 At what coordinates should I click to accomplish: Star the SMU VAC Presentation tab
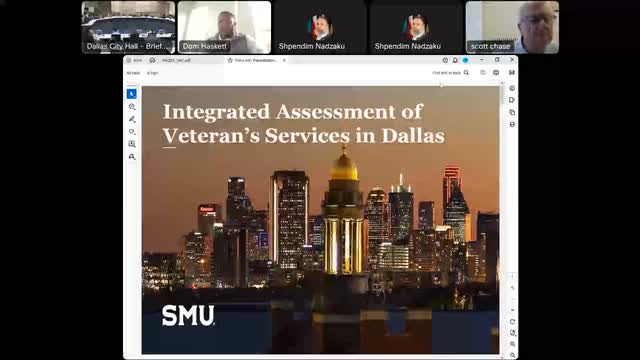(x=230, y=60)
